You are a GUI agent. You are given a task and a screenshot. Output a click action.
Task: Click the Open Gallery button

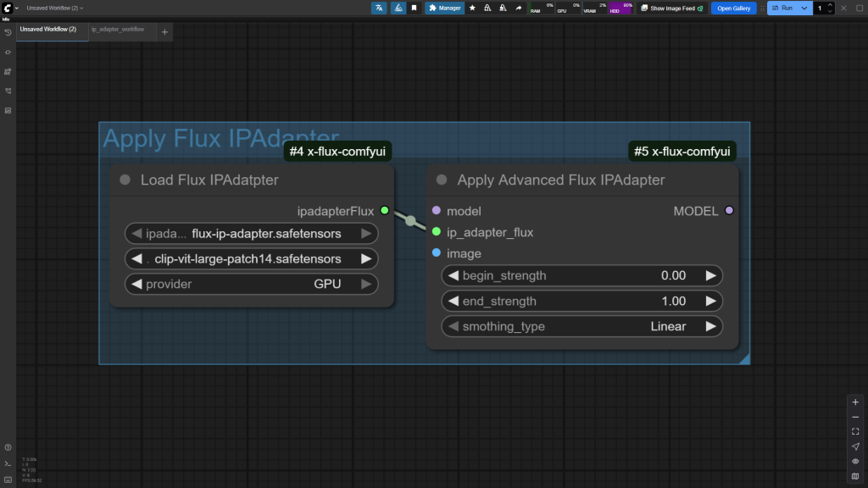click(733, 8)
